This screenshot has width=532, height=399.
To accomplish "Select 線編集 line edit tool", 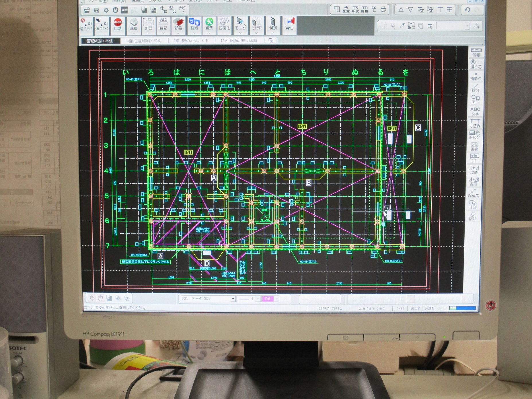I will tap(473, 193).
